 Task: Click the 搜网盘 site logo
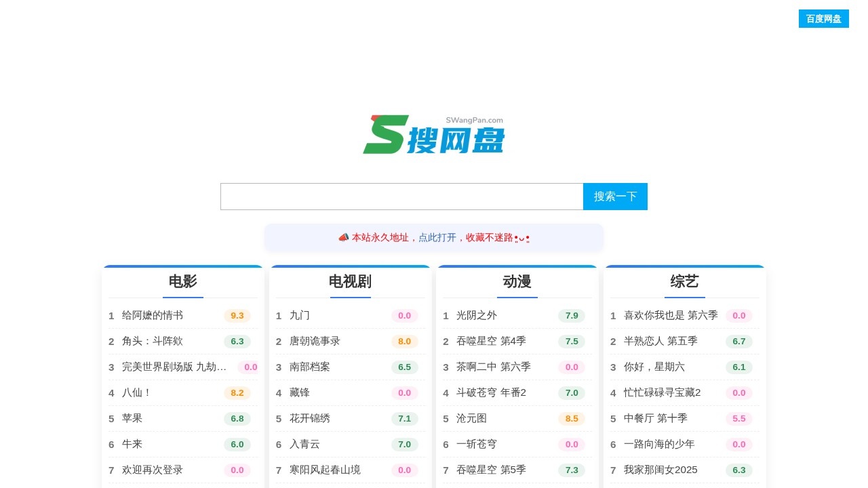point(434,134)
